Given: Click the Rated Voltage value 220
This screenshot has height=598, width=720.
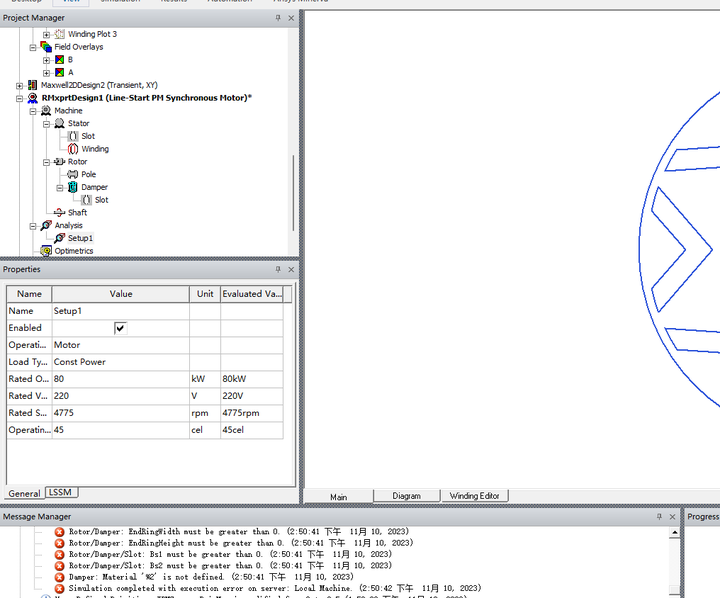Looking at the screenshot, I should point(121,396).
